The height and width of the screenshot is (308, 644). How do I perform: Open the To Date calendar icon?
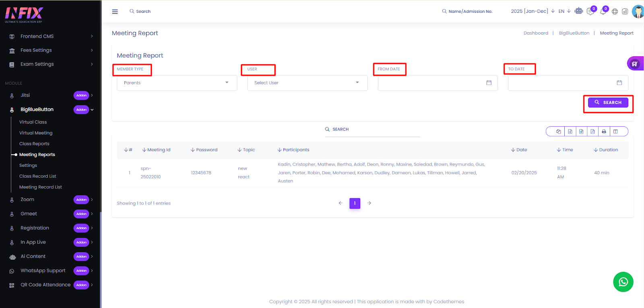click(x=619, y=83)
